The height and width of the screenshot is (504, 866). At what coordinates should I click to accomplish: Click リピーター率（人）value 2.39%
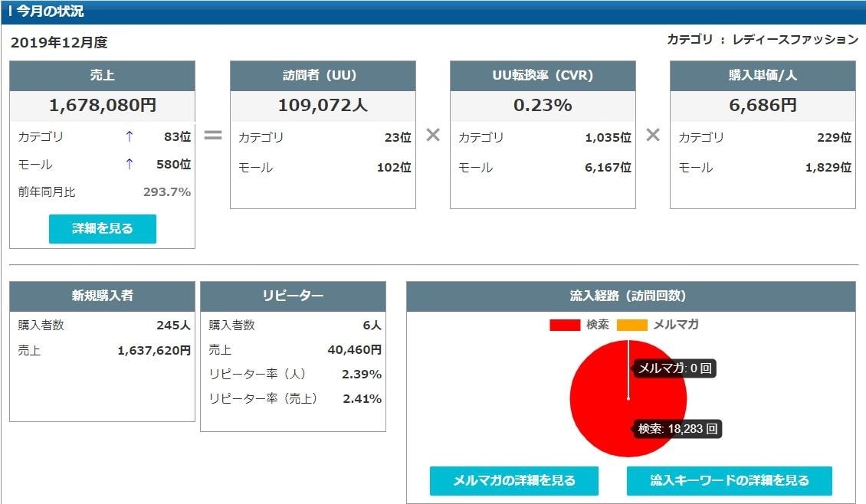[362, 375]
